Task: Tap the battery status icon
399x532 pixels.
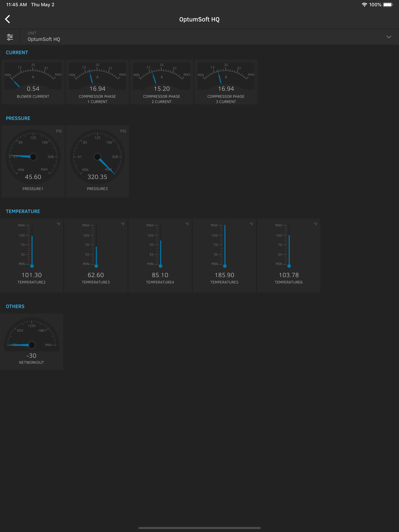Action: 388,4
